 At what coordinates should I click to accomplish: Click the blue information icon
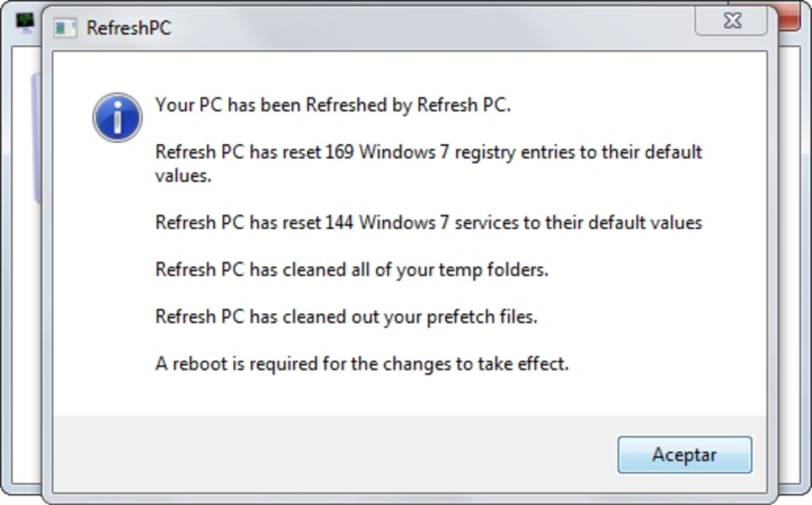[117, 117]
